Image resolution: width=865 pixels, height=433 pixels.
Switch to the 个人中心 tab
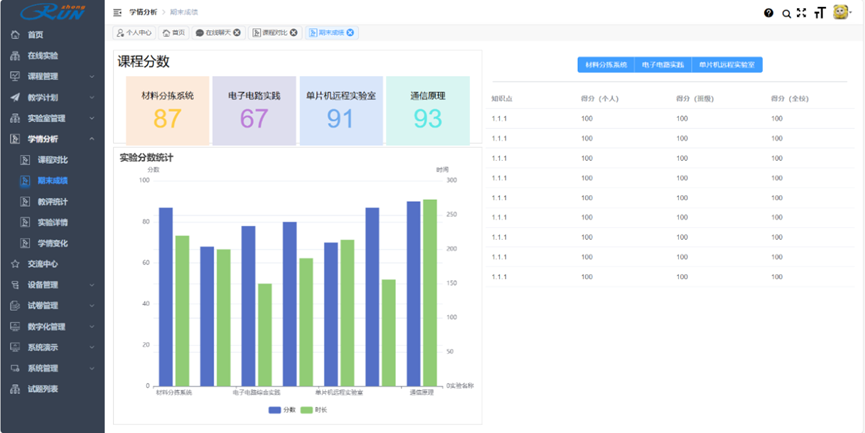[x=134, y=33]
